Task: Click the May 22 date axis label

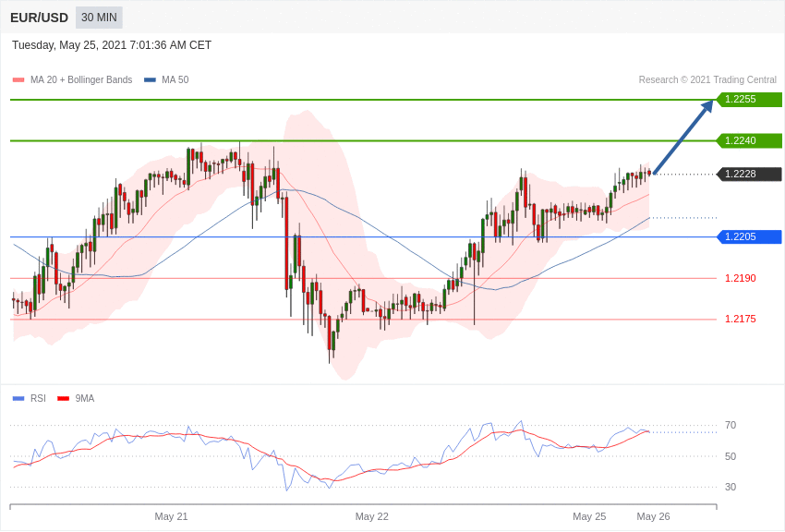Action: click(372, 516)
